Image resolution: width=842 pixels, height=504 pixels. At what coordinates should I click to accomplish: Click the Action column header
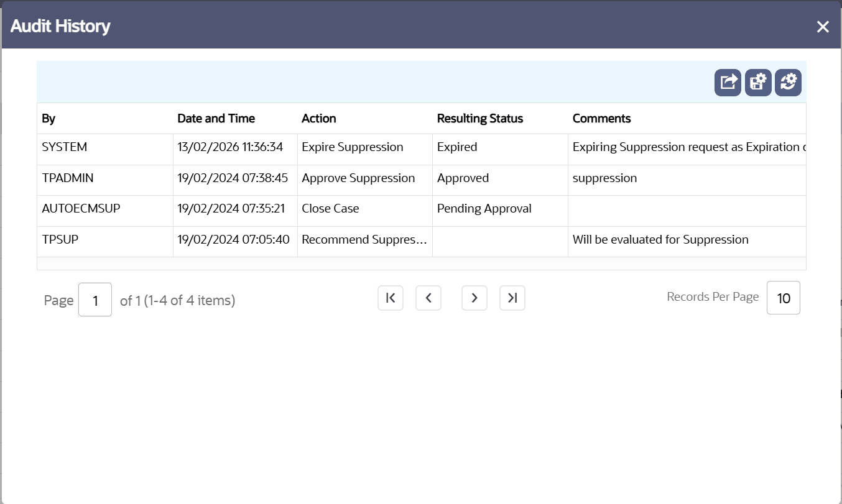[318, 118]
